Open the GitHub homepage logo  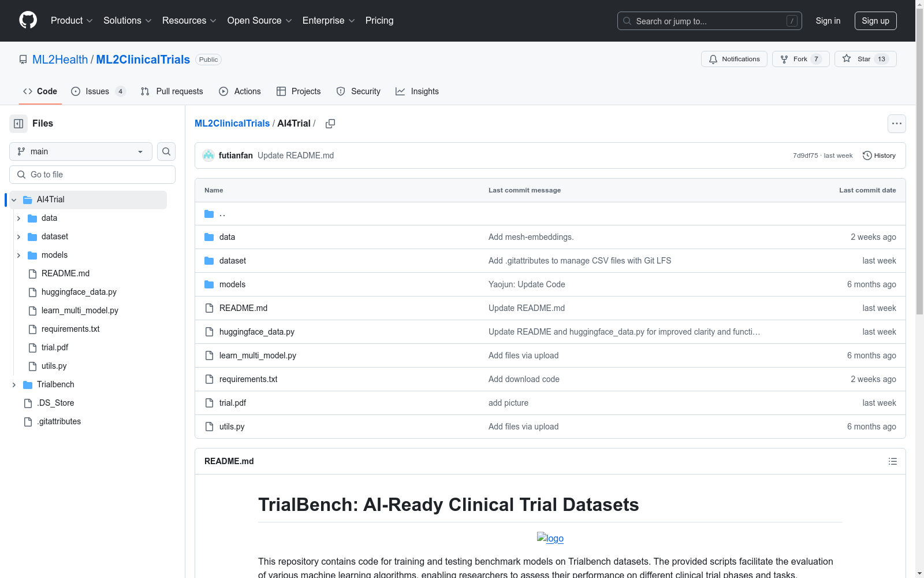pyautogui.click(x=28, y=20)
